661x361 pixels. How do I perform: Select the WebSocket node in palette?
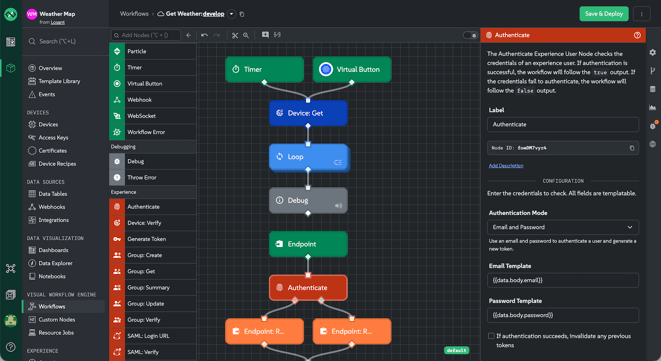[x=153, y=116]
